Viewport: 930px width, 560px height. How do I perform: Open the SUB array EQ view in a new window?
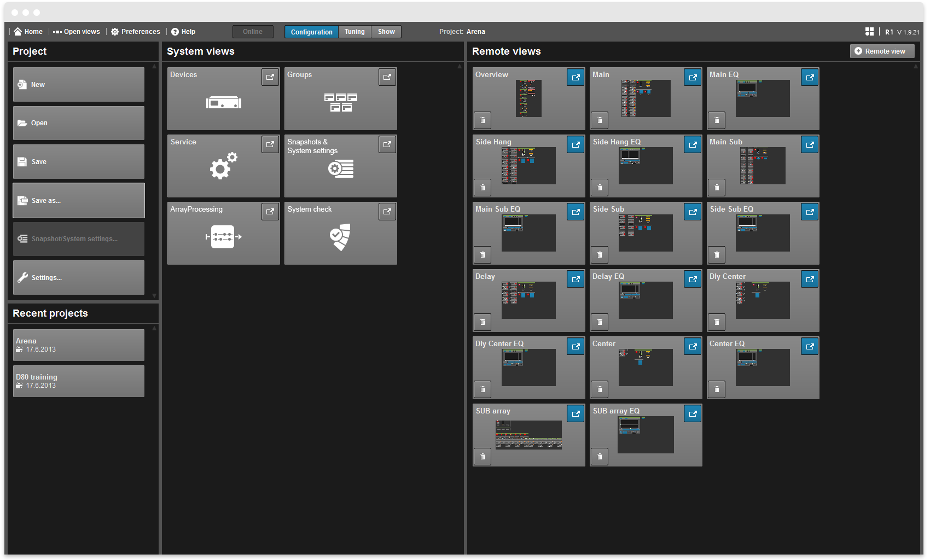click(x=693, y=413)
